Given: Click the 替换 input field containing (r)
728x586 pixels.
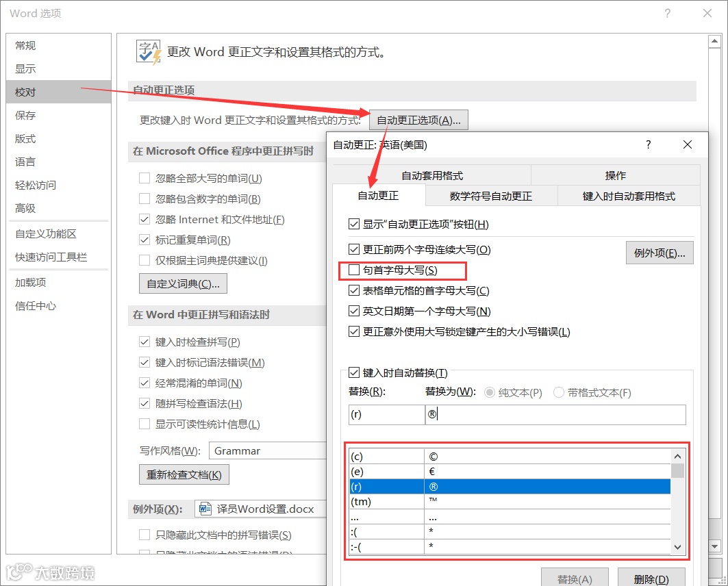Looking at the screenshot, I should tap(386, 414).
